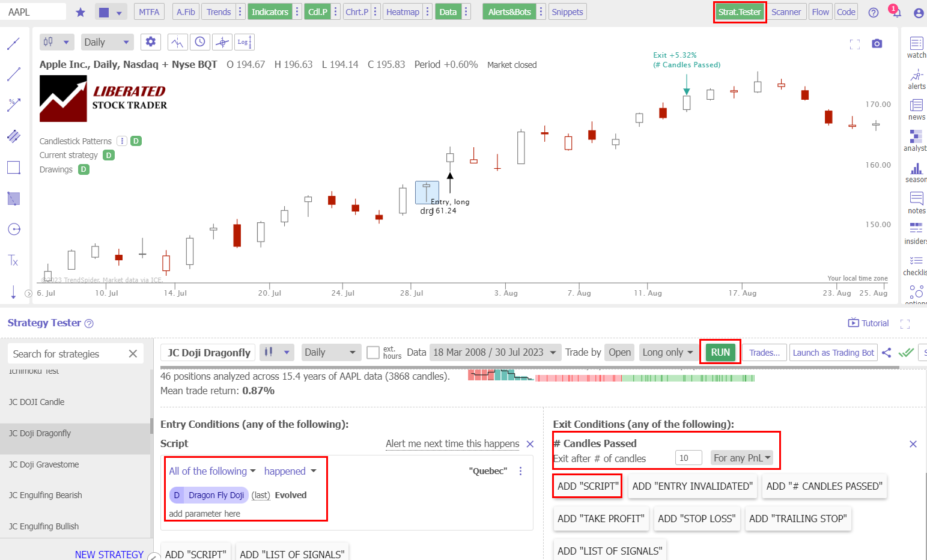Select the text annotation tool
This screenshot has width=927, height=560.
point(13,260)
